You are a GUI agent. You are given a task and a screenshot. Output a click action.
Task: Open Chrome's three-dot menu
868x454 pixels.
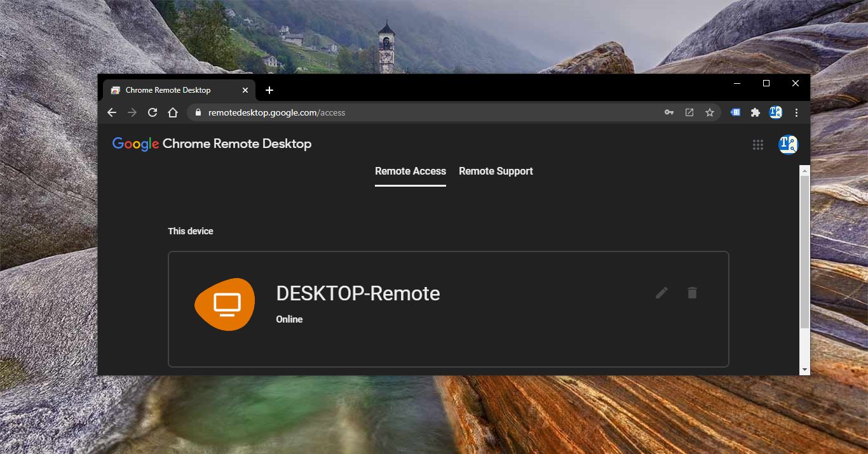point(796,112)
